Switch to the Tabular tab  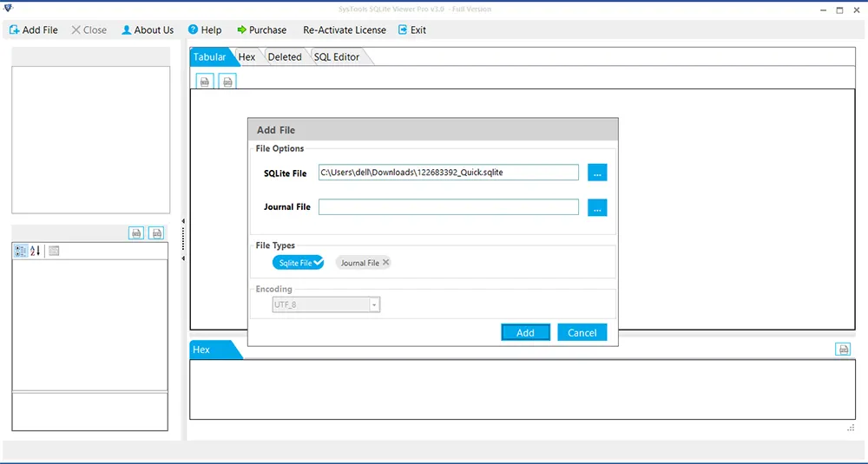(210, 57)
